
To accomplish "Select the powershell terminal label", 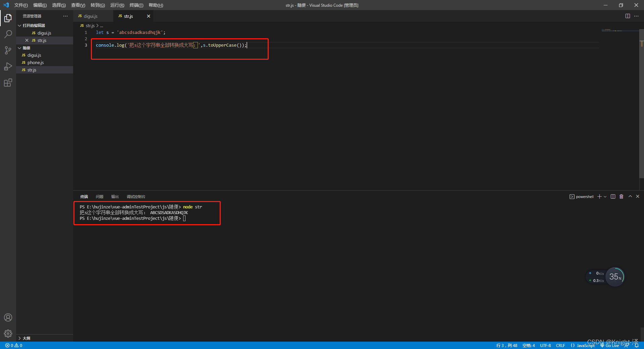I will tap(582, 197).
